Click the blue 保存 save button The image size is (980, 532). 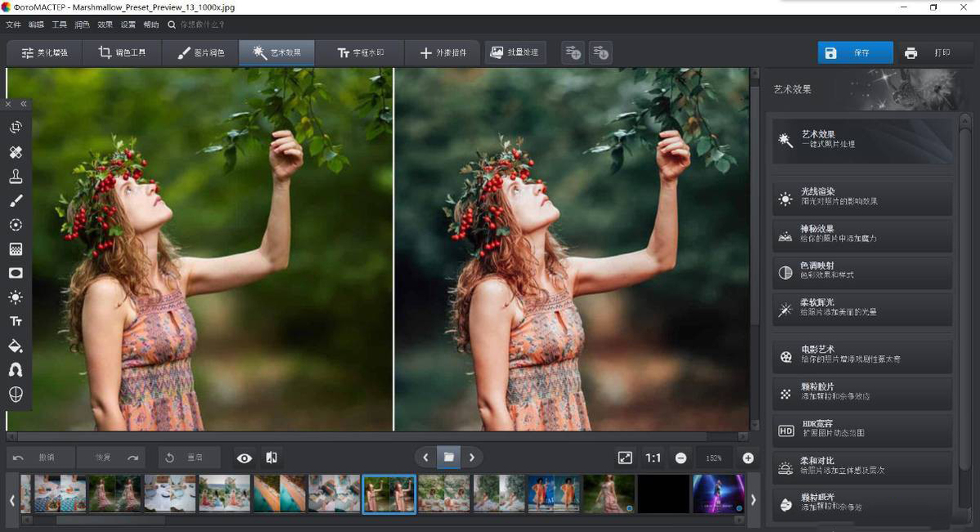pyautogui.click(x=855, y=53)
